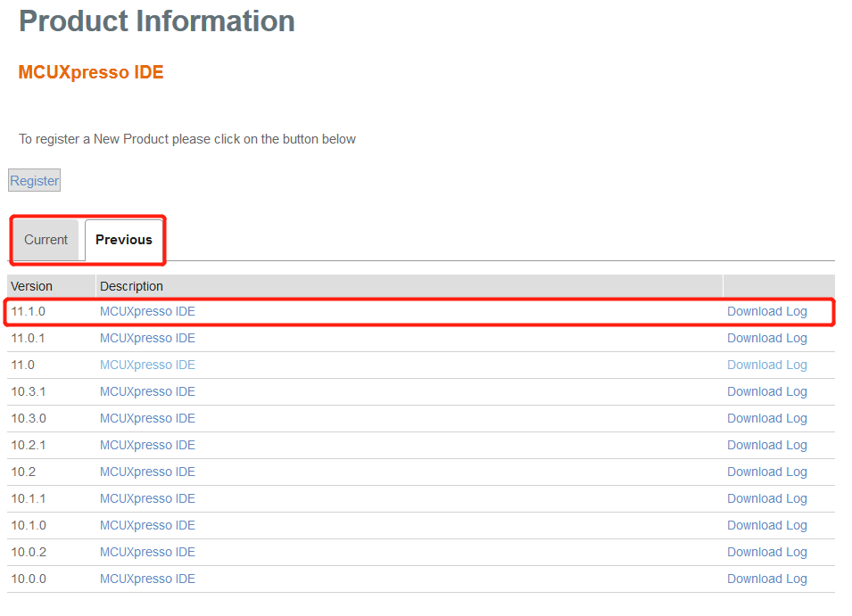Select version number 10.1.0 cell
The height and width of the screenshot is (616, 852).
coord(29,525)
